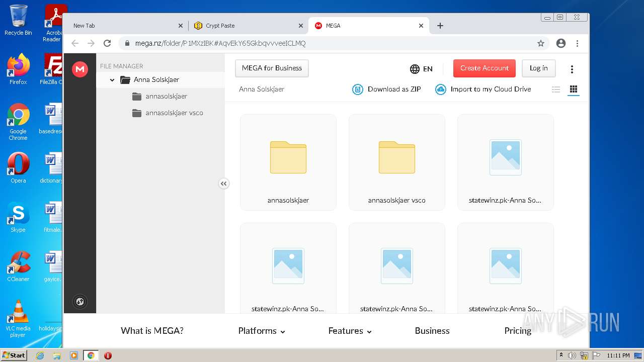This screenshot has height=362, width=644.
Task: Open Chrome profile icon
Action: pyautogui.click(x=561, y=43)
